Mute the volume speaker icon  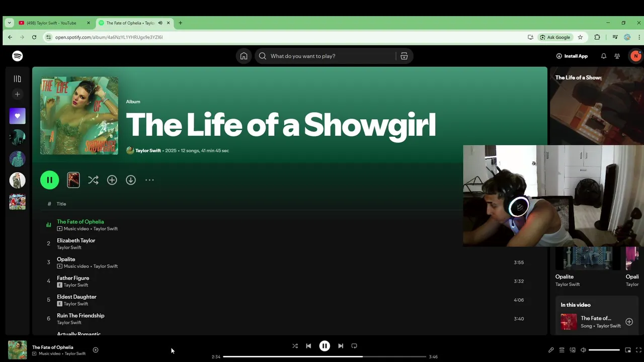583,350
